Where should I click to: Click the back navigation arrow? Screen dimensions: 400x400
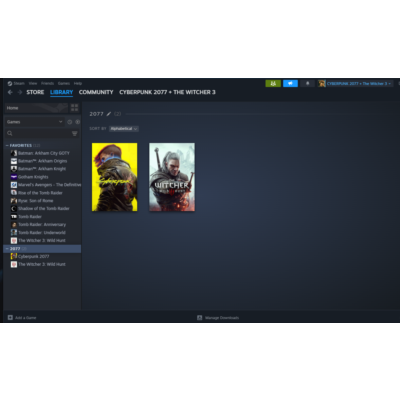click(x=10, y=92)
